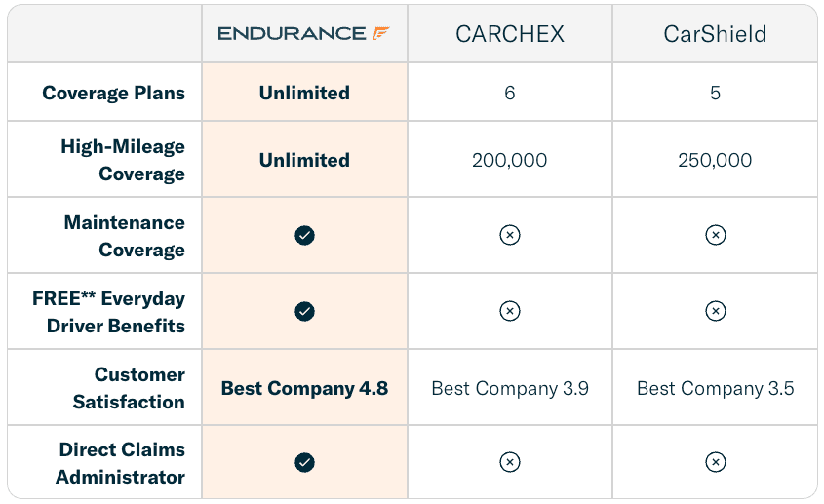Click CarShield Everyday Driver Benefits X icon
The width and height of the screenshot is (824, 504).
[715, 311]
